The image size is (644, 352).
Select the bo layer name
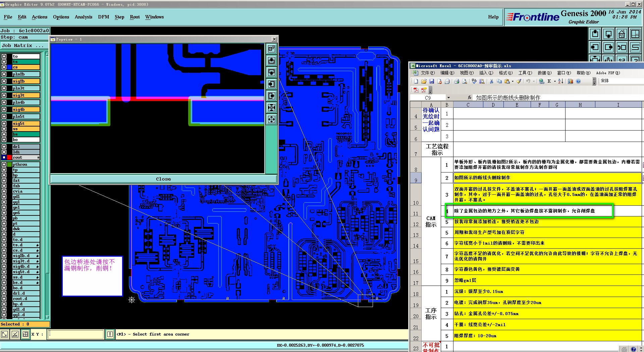26,140
